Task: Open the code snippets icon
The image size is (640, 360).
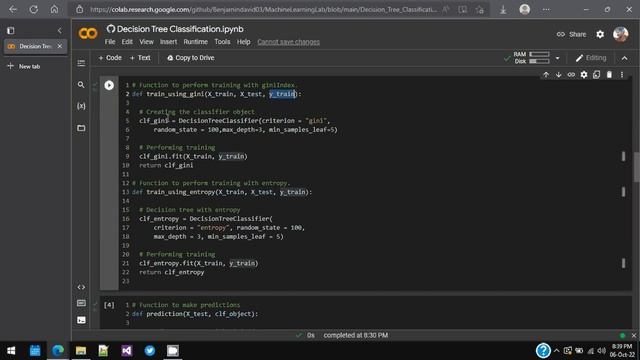Action: (x=81, y=287)
